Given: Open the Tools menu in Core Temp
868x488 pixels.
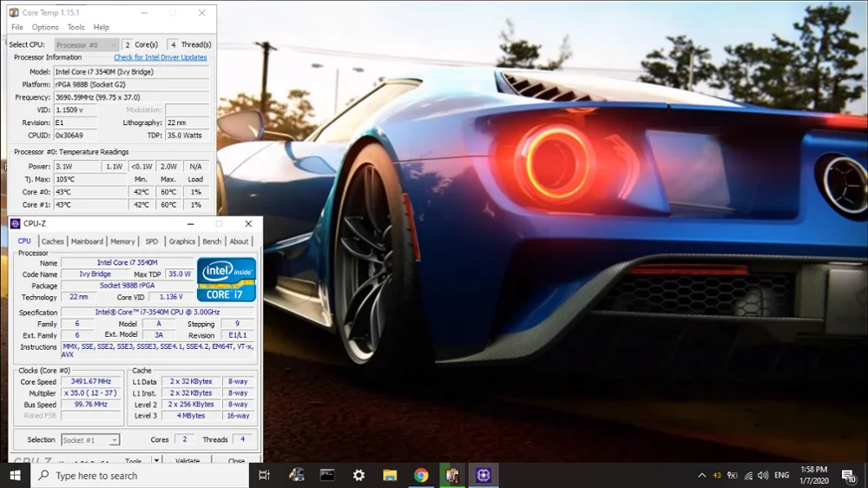Looking at the screenshot, I should pos(76,27).
